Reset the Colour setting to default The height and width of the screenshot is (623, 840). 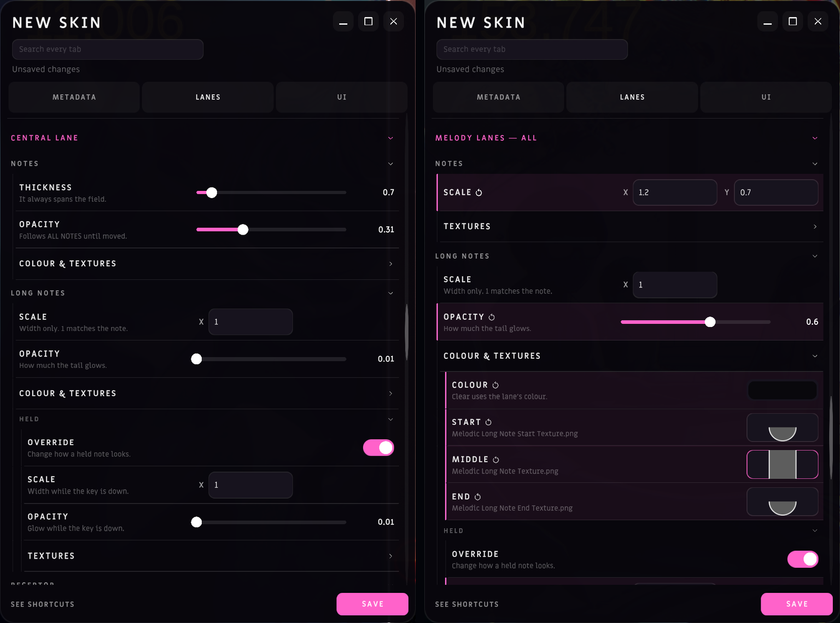coord(495,385)
